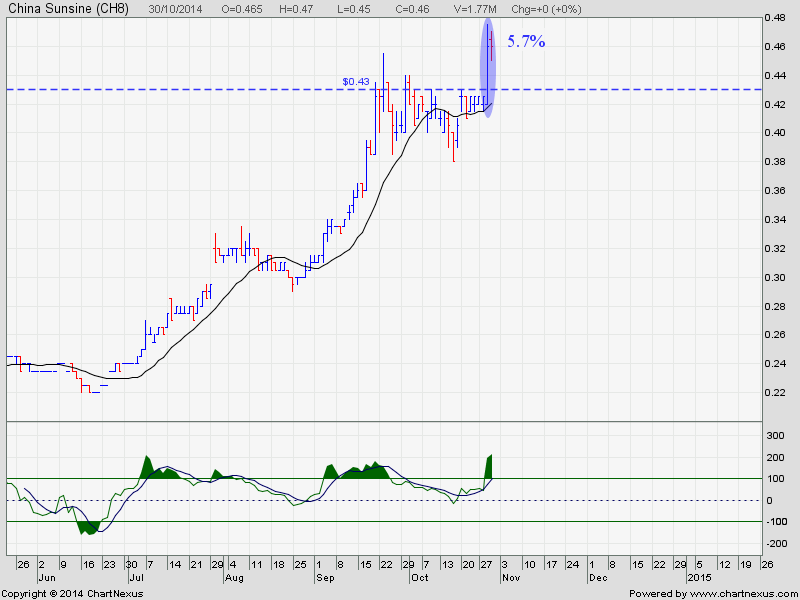Click the C=0.46 close price value
Image resolution: width=800 pixels, height=600 pixels.
click(412, 9)
